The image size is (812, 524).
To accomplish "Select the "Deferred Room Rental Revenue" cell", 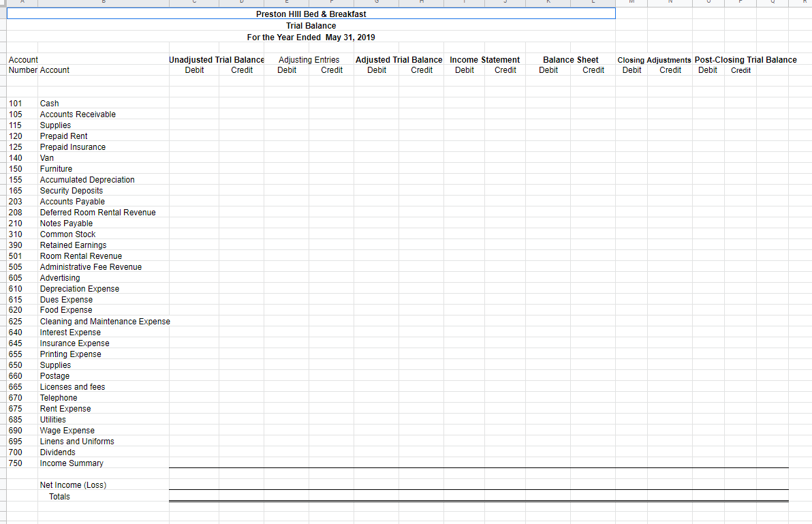I will (97, 212).
